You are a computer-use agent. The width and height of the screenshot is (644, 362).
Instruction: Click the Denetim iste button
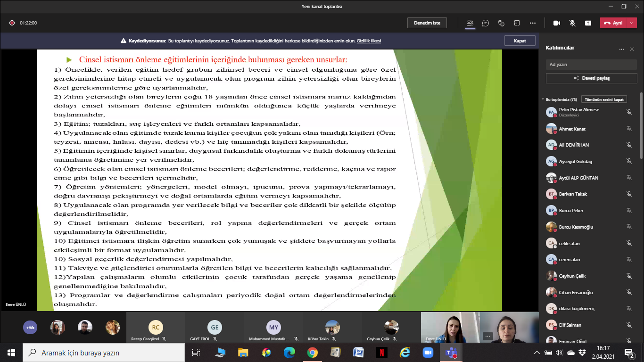[427, 23]
